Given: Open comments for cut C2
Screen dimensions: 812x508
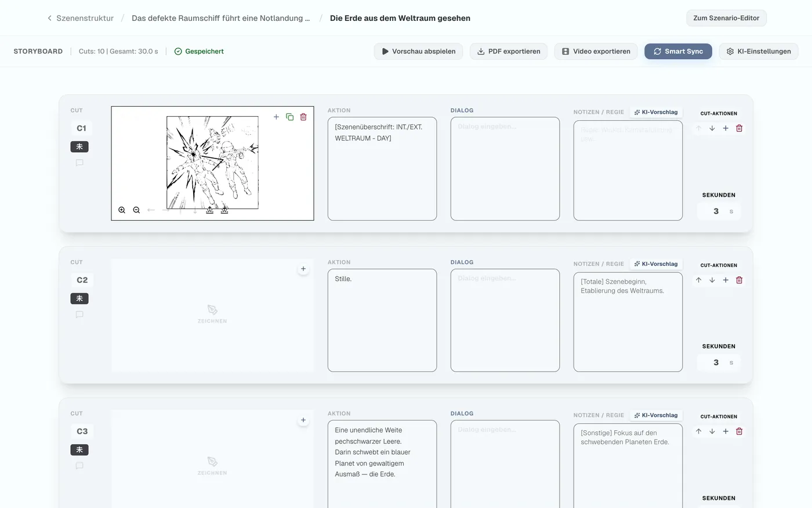Looking at the screenshot, I should click(x=79, y=315).
